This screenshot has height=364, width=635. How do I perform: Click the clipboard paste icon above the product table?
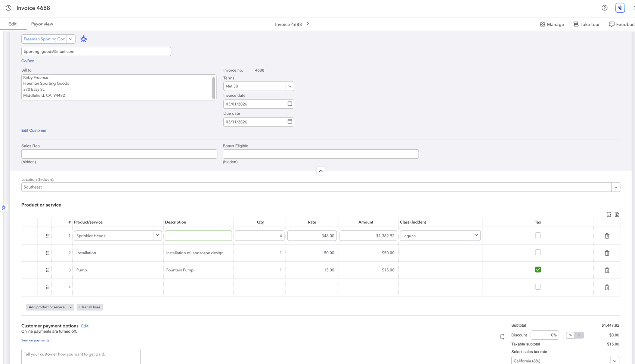[x=617, y=215]
